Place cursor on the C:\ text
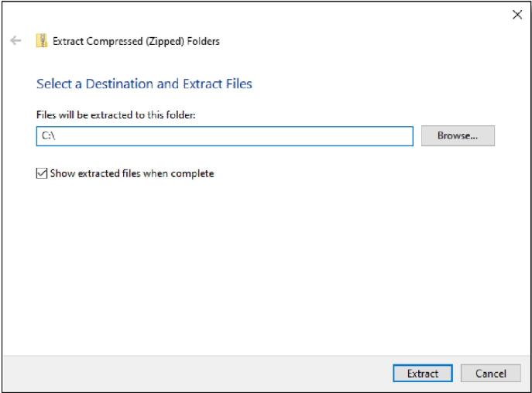 47,136
